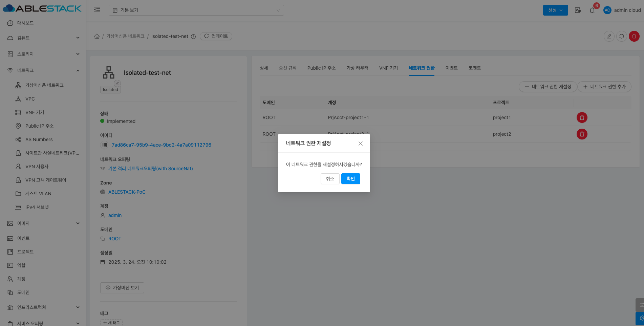Expand the 컴퓨트 sidebar section
The width and height of the screenshot is (644, 326).
pos(43,38)
